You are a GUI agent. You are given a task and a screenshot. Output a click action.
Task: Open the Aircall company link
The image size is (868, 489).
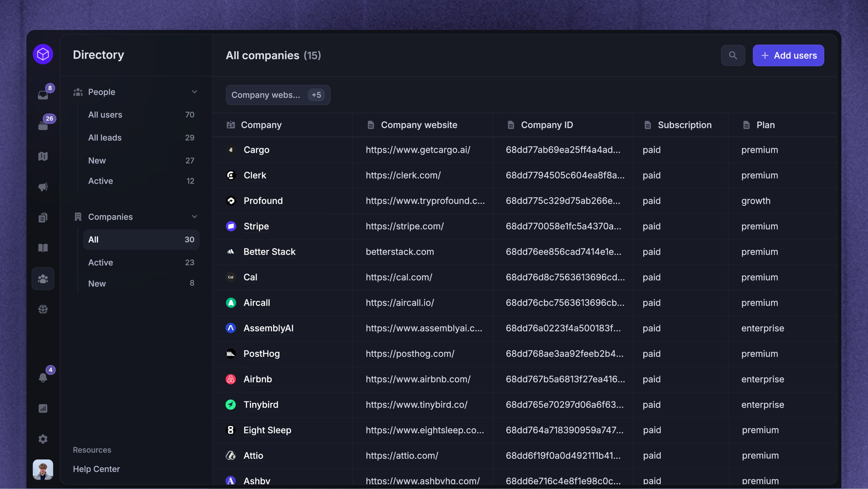click(257, 303)
